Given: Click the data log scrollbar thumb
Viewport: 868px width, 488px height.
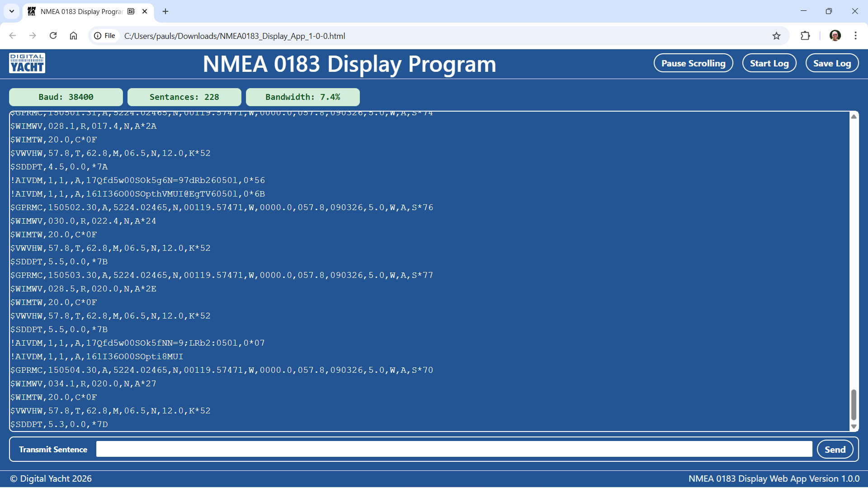Looking at the screenshot, I should [x=854, y=404].
